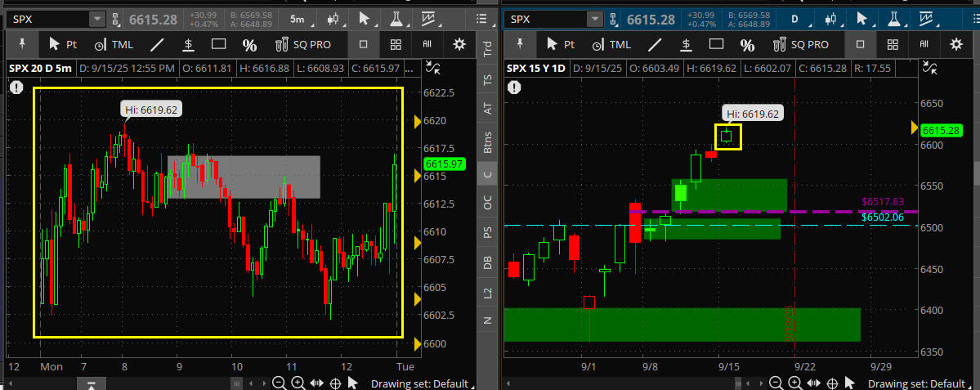Choose the Fibonacci % tool in right chart

pos(747,45)
